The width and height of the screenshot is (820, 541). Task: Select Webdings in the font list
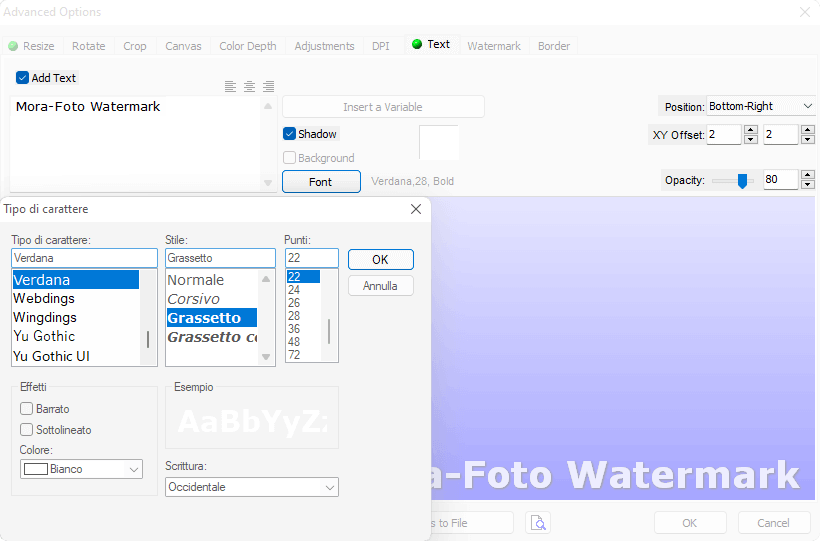pyautogui.click(x=76, y=298)
